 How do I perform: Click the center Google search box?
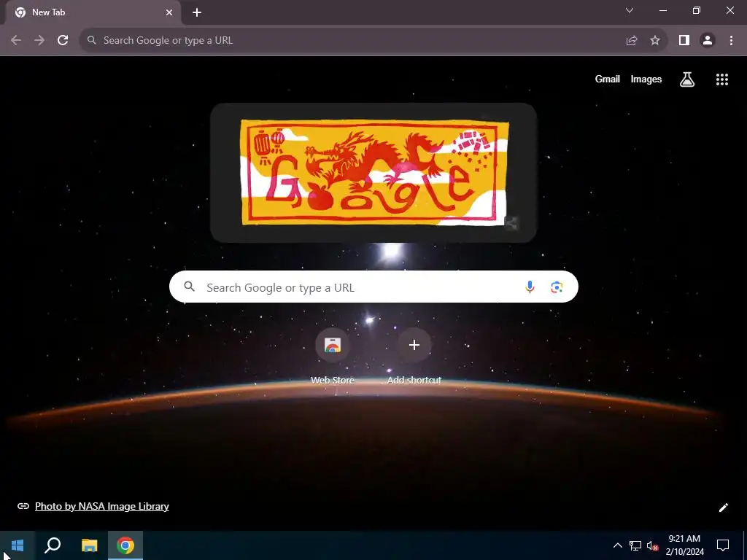(373, 287)
